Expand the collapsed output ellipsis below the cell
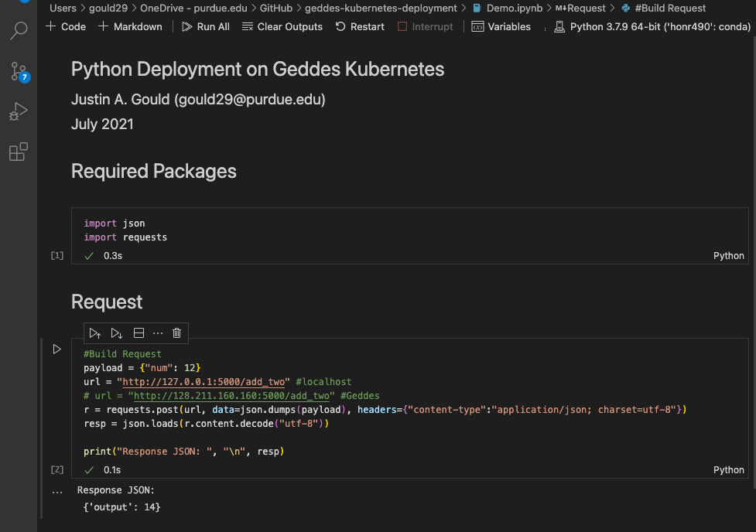The image size is (756, 532). (x=56, y=489)
